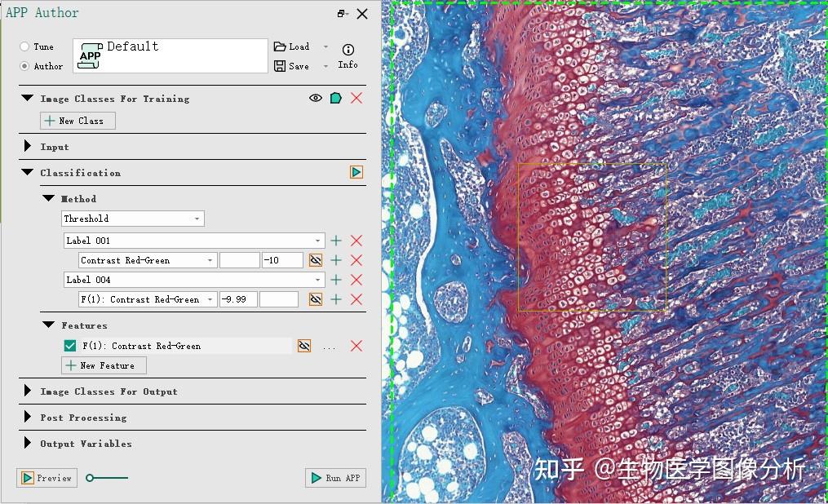Expand the Input section
Viewport: 828px width, 504px height.
[27, 146]
